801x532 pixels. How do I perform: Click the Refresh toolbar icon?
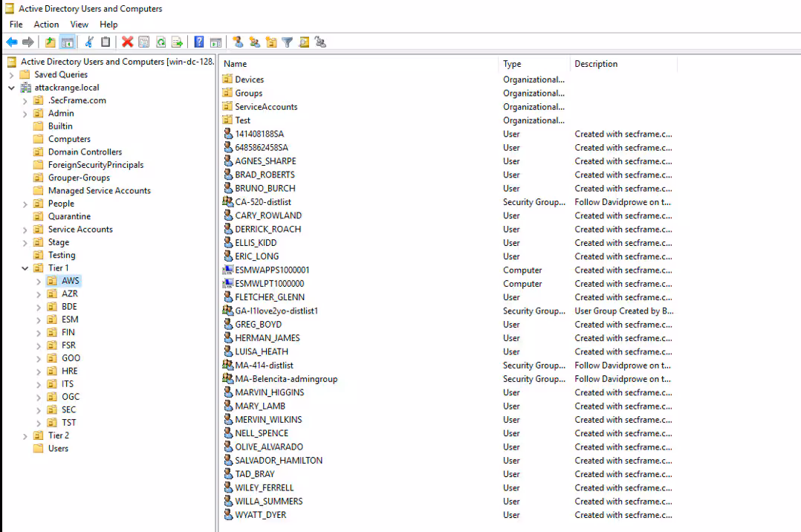160,42
